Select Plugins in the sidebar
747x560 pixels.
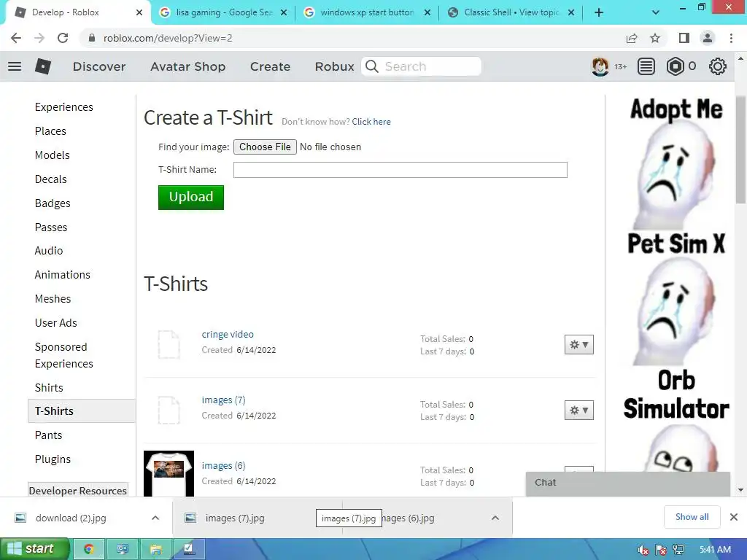pos(53,459)
